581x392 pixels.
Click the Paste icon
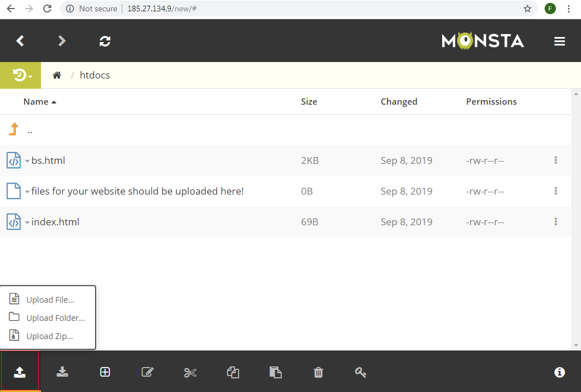point(275,372)
